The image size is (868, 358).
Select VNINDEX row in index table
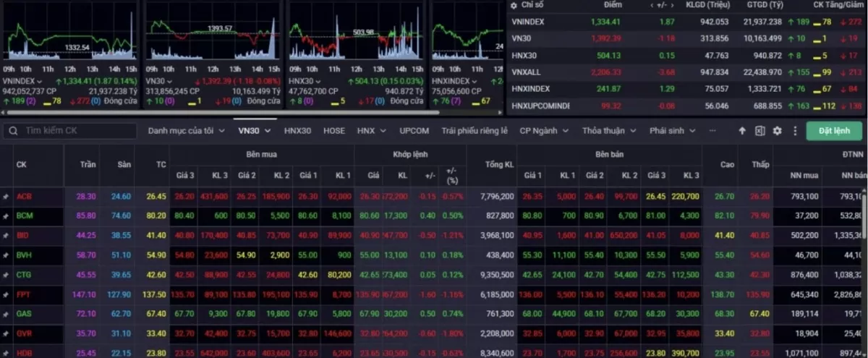point(685,22)
